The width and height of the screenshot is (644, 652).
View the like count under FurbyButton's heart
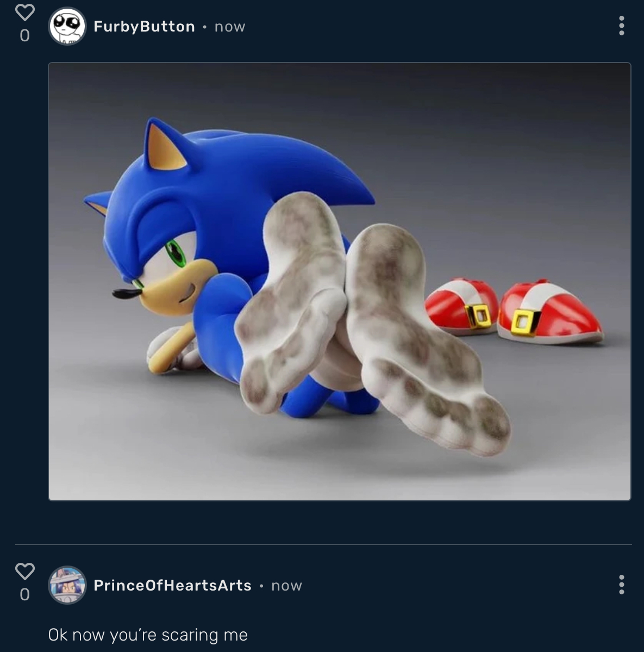(x=25, y=36)
